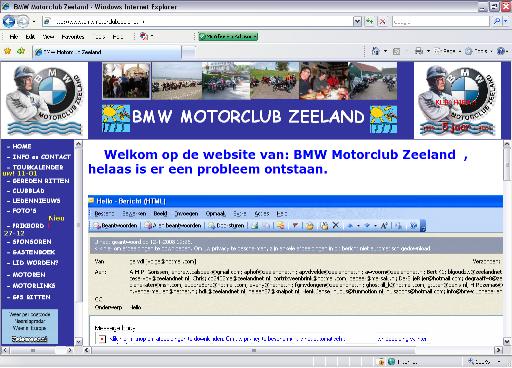Click the search magnifier icon
This screenshot has width=512, height=368.
(x=497, y=22)
